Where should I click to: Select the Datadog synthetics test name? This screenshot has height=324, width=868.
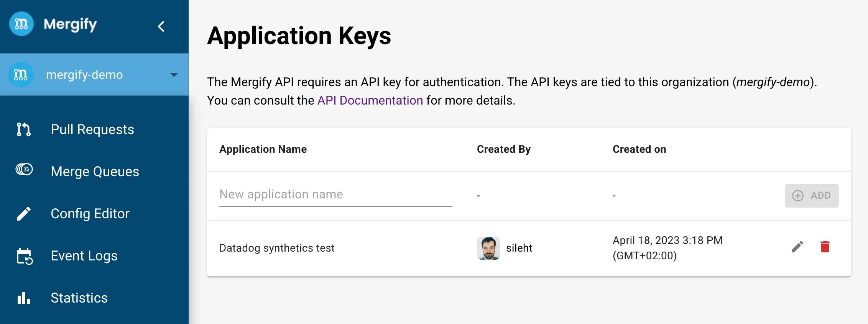277,248
